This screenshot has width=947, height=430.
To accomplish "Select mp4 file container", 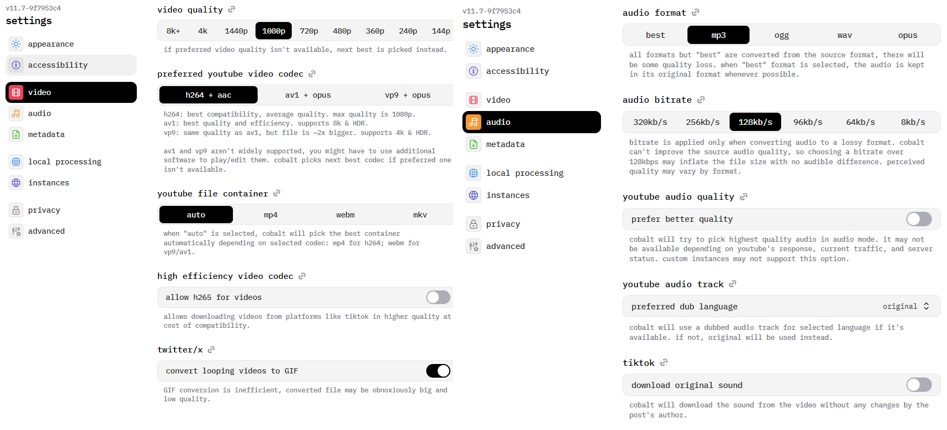I will (x=271, y=215).
